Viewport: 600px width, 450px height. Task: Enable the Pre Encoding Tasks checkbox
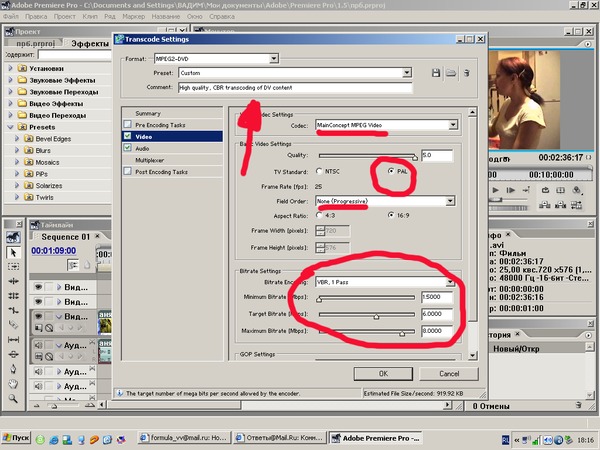(x=127, y=125)
